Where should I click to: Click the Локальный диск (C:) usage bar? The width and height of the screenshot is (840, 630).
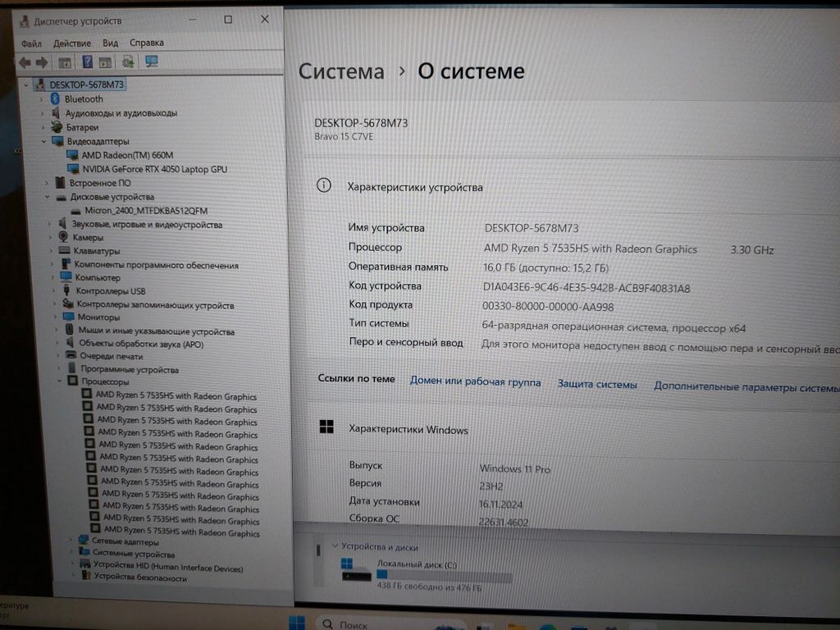point(443,577)
